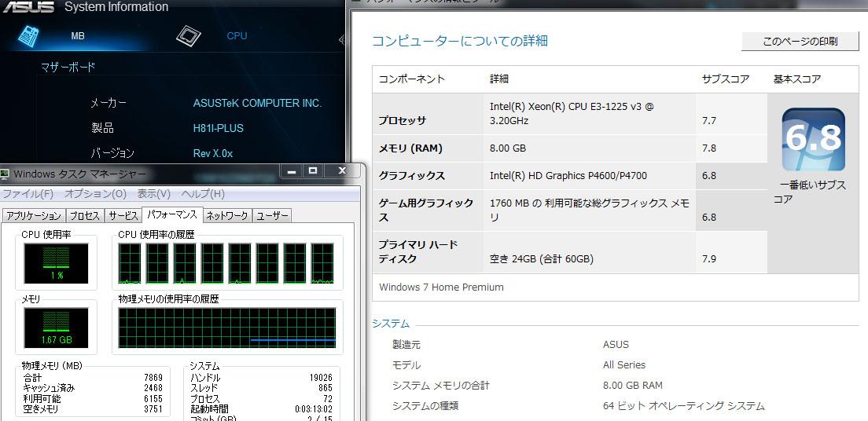Click the 64 ビット オペレーティング システム value
Image resolution: width=868 pixels, height=421 pixels.
(x=684, y=406)
